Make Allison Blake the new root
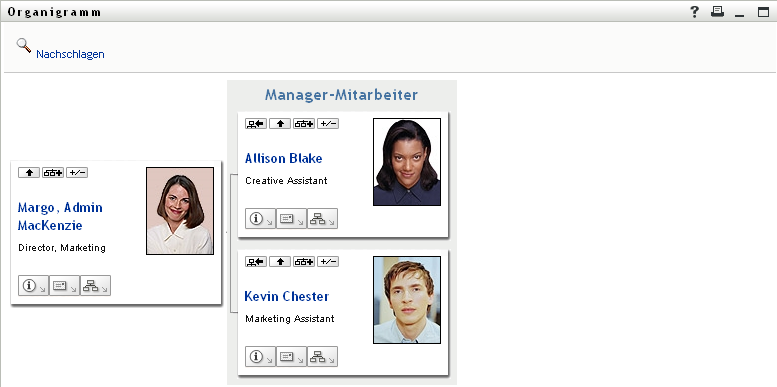Screen dimensions: 777x387 point(256,124)
